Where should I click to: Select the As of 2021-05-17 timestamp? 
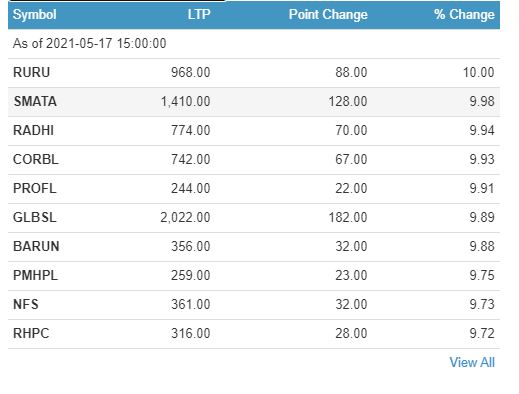(x=89, y=43)
